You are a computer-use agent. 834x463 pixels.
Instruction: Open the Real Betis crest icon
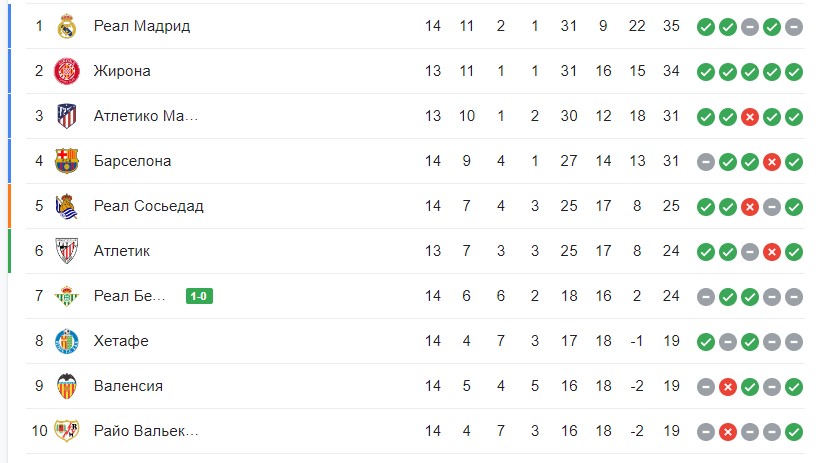(66, 296)
